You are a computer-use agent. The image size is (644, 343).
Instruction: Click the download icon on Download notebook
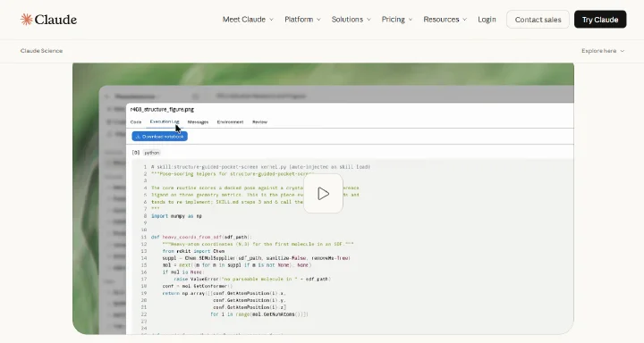[138, 137]
